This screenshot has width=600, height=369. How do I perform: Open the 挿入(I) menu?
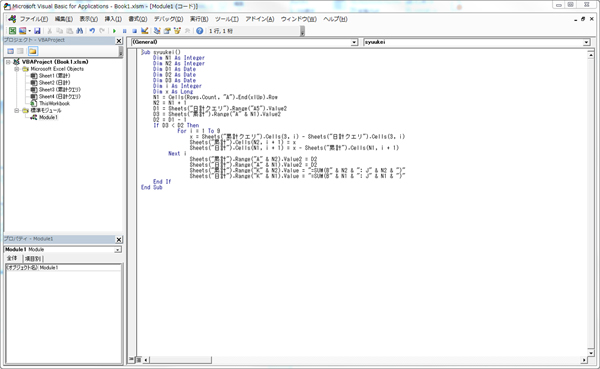(113, 19)
